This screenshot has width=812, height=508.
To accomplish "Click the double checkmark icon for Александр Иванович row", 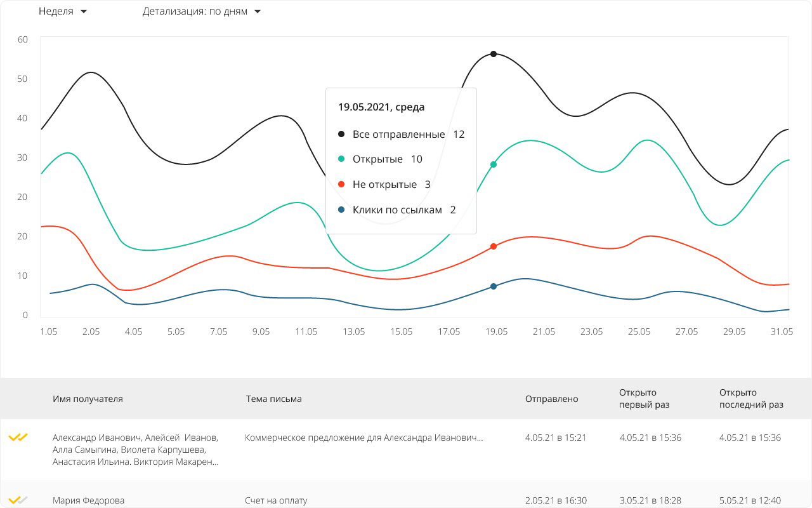I will coord(18,437).
